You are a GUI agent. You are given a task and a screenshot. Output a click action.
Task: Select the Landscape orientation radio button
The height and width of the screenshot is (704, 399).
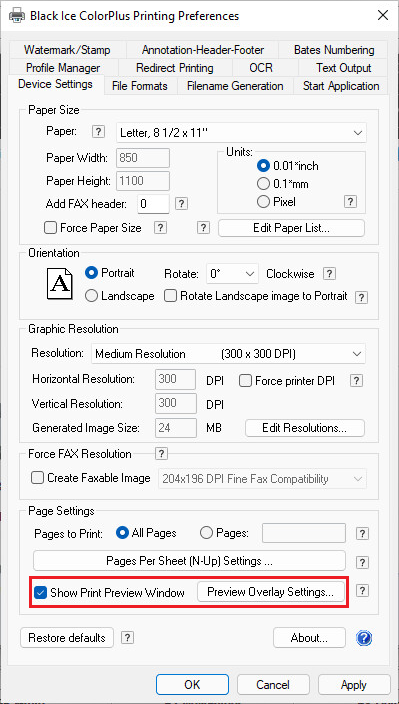coord(91,296)
